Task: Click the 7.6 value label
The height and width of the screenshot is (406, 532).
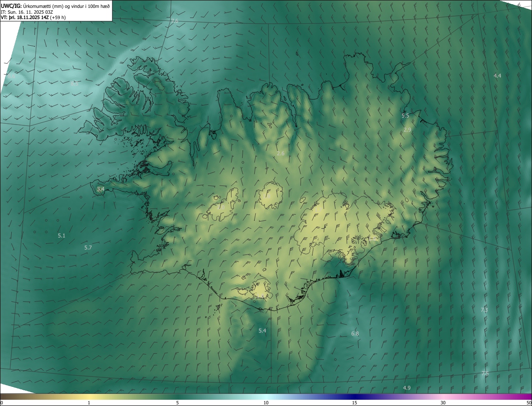Action: point(175,21)
